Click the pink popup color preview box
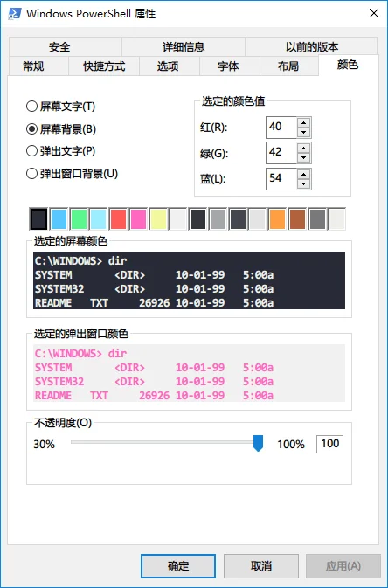The image size is (388, 588). [x=189, y=373]
